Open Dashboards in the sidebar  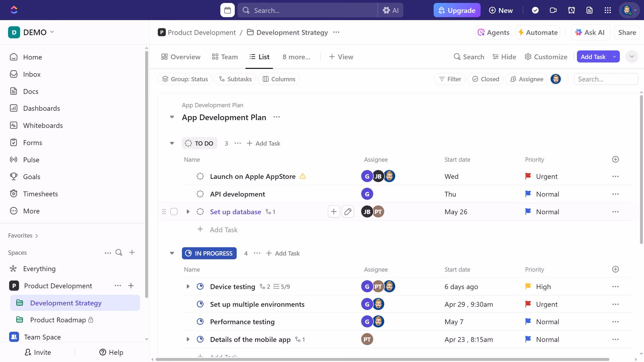click(41, 108)
